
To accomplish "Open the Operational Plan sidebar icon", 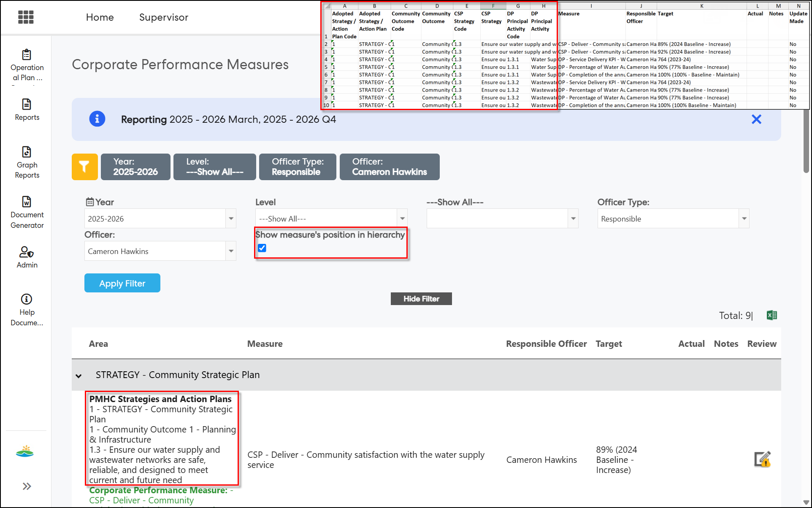I will [x=27, y=54].
